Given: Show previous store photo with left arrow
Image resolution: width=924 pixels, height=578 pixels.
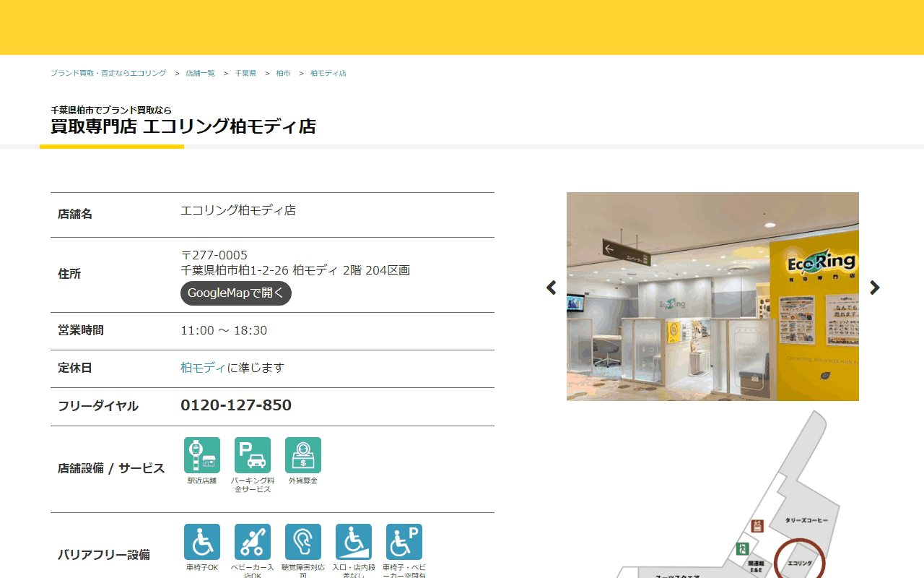Looking at the screenshot, I should click(x=552, y=288).
